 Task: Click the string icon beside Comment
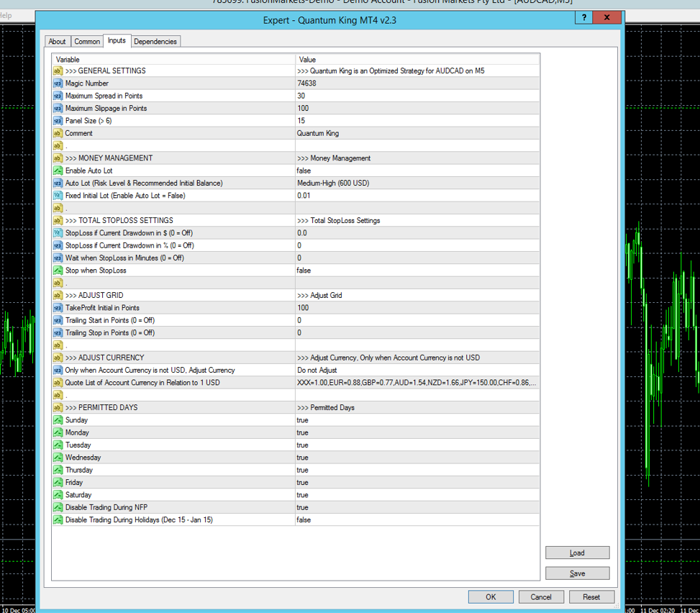tap(58, 134)
